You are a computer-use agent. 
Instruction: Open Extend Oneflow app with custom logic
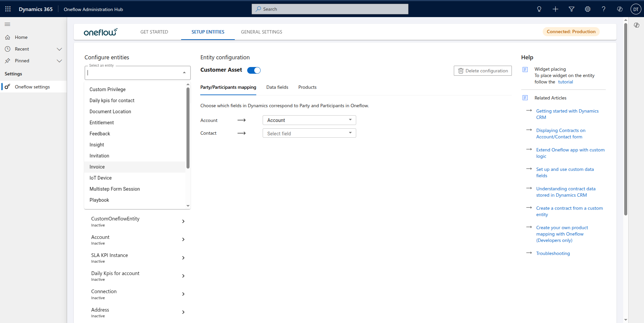point(570,153)
